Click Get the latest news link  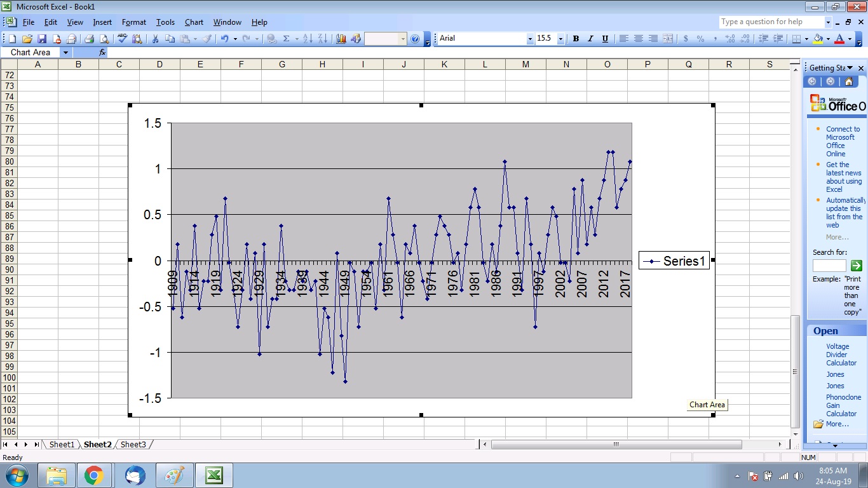844,177
